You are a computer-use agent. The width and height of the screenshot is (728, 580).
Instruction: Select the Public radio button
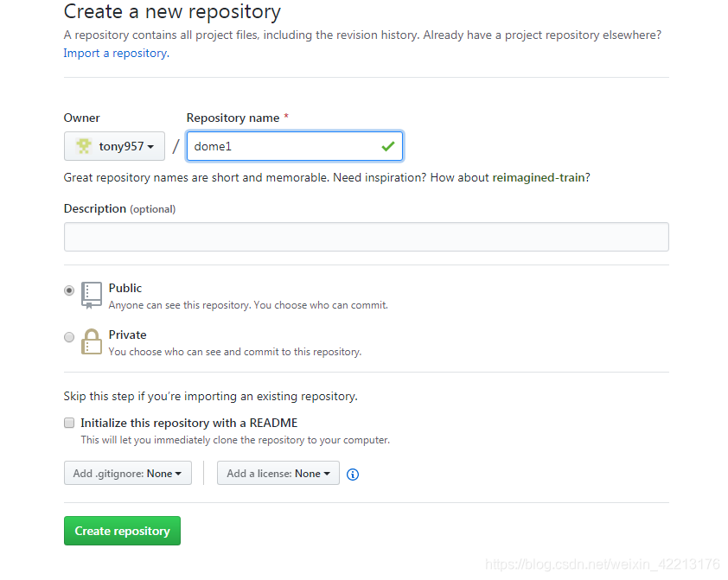tap(69, 290)
